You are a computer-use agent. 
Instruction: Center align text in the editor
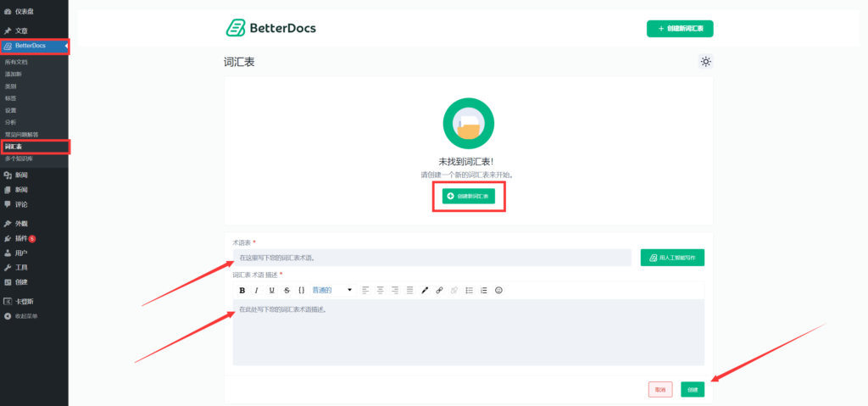point(381,290)
